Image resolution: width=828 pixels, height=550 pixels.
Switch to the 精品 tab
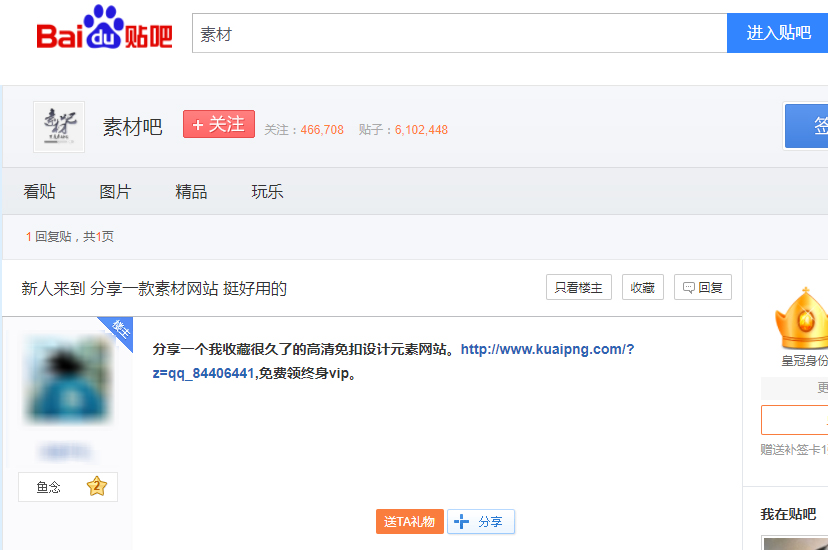[x=191, y=192]
